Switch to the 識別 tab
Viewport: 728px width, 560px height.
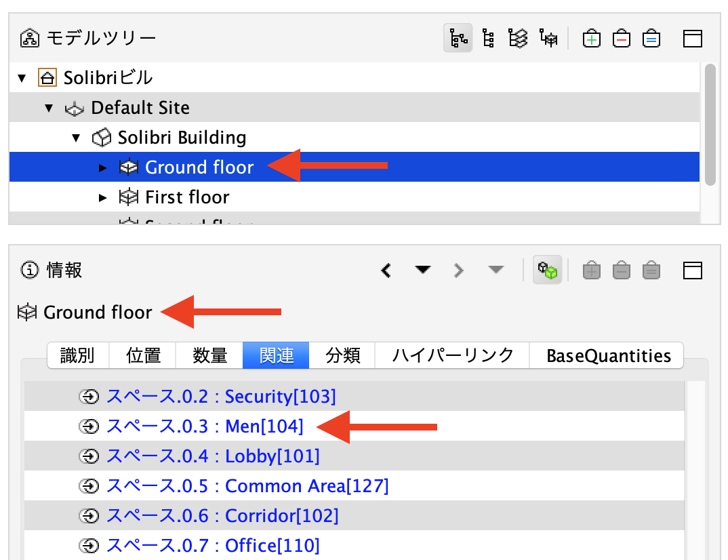click(78, 356)
